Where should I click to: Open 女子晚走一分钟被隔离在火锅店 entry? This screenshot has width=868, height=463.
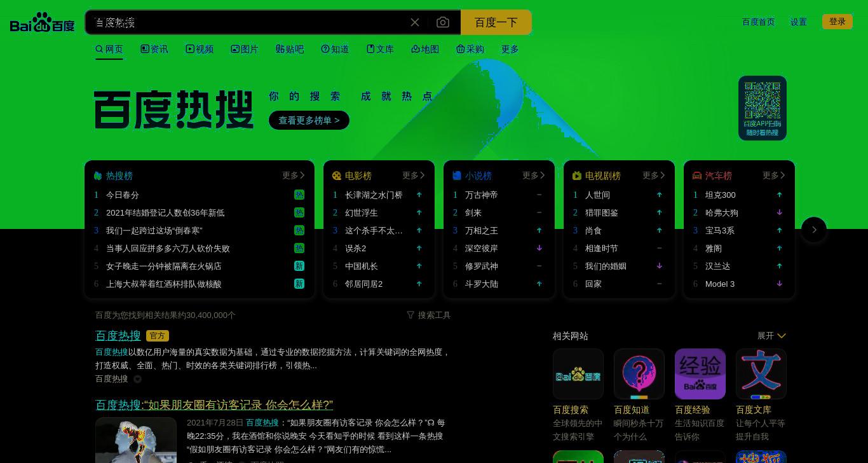click(163, 266)
